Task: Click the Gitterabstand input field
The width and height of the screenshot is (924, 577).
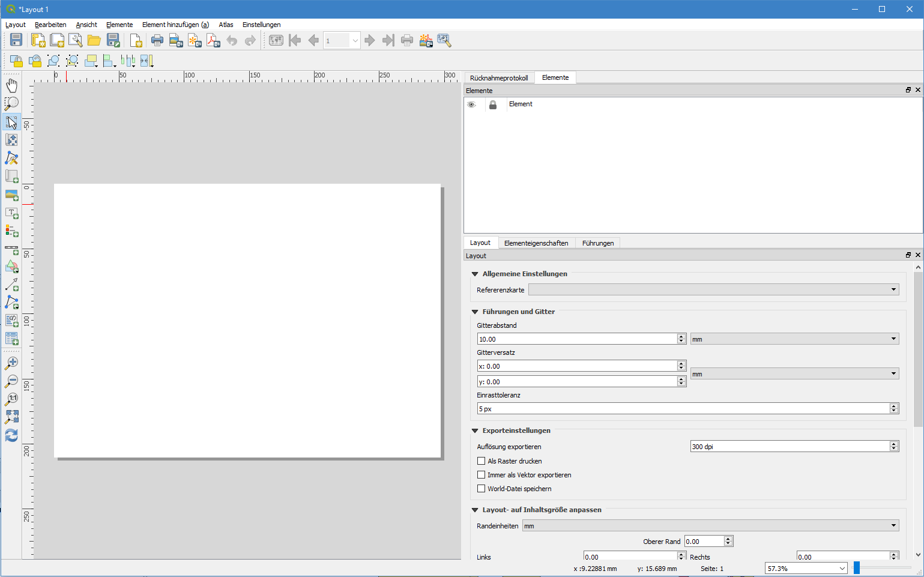Action: point(576,339)
